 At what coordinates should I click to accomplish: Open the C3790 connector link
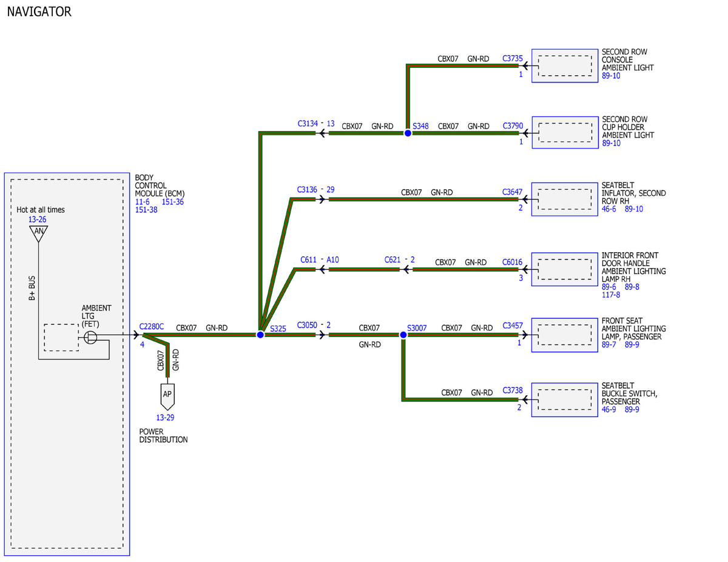(513, 126)
